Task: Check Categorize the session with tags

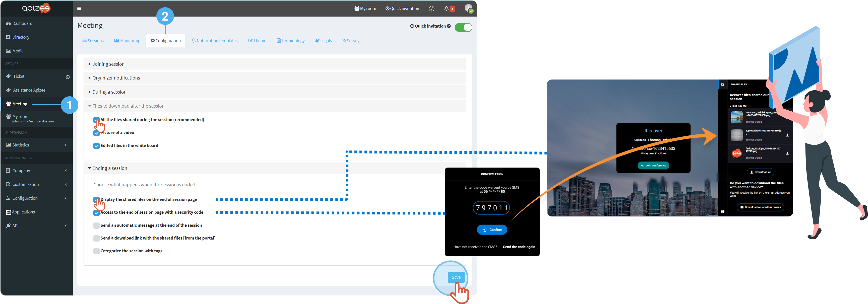Action: click(x=96, y=251)
